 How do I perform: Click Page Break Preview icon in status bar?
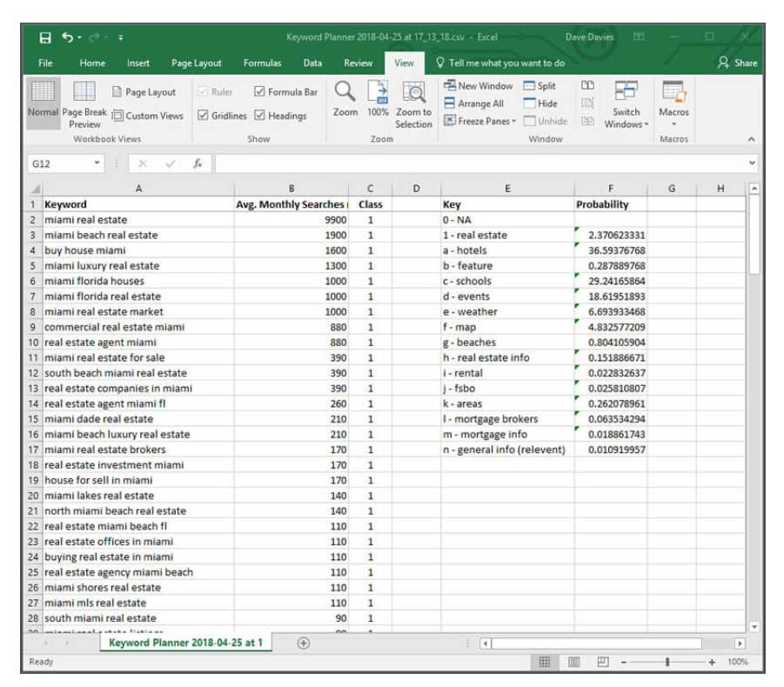(x=603, y=662)
